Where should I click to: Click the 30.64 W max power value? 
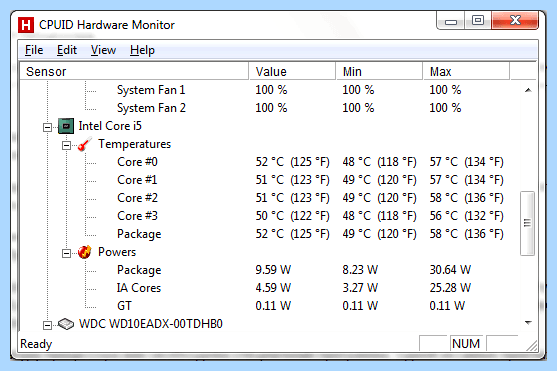point(450,270)
